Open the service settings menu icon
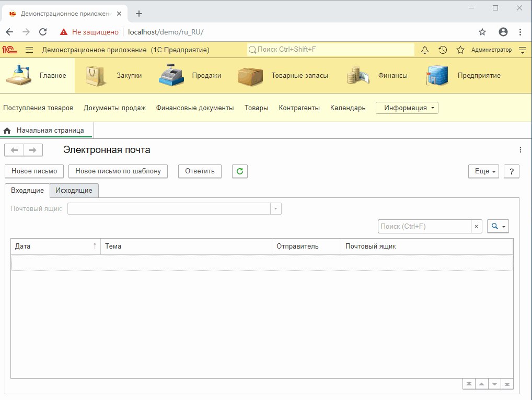Image resolution: width=532 pixels, height=400 pixels. 523,50
